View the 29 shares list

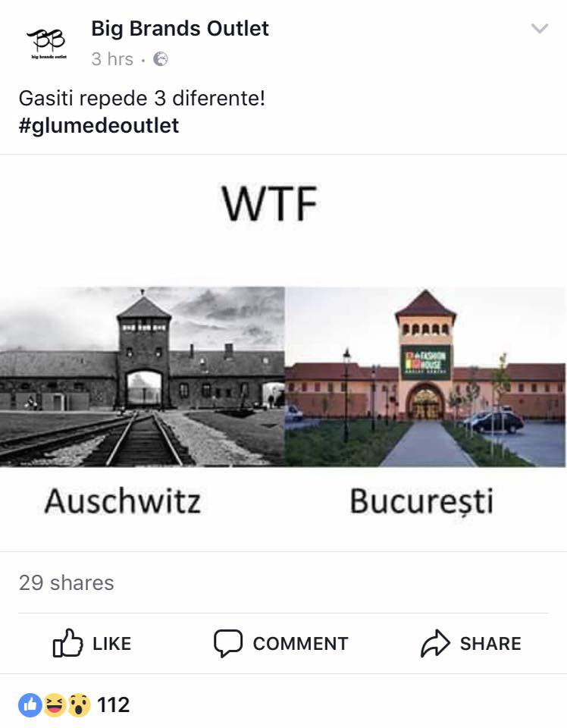(x=67, y=582)
